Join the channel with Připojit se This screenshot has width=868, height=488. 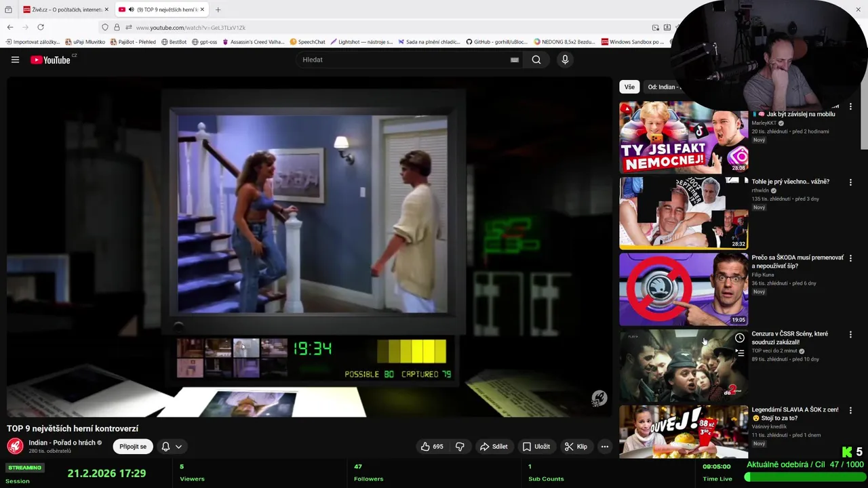point(133,447)
